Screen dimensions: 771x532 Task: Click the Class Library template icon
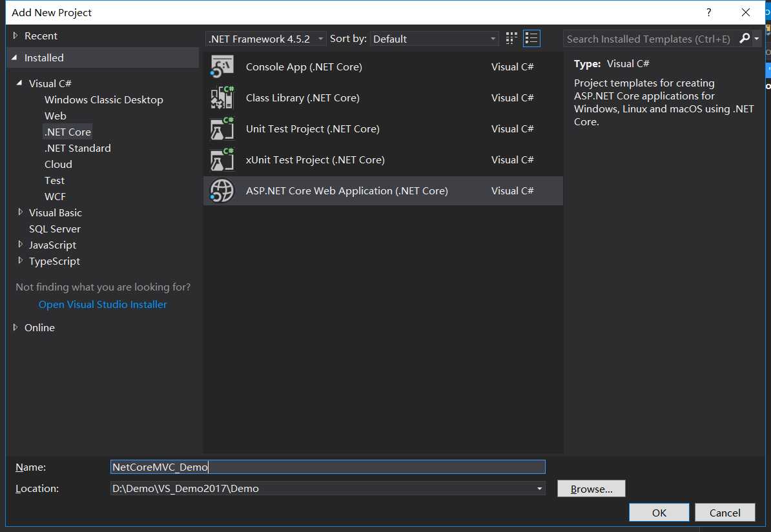click(221, 97)
